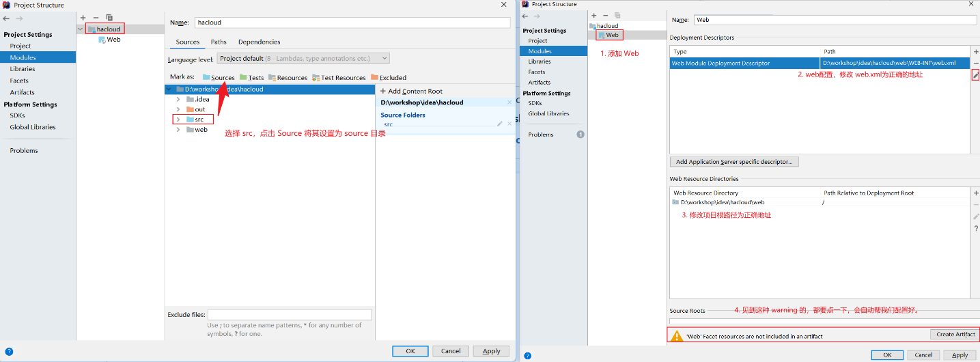The width and height of the screenshot is (980, 362).
Task: Mark folder as Excluded
Action: point(389,78)
